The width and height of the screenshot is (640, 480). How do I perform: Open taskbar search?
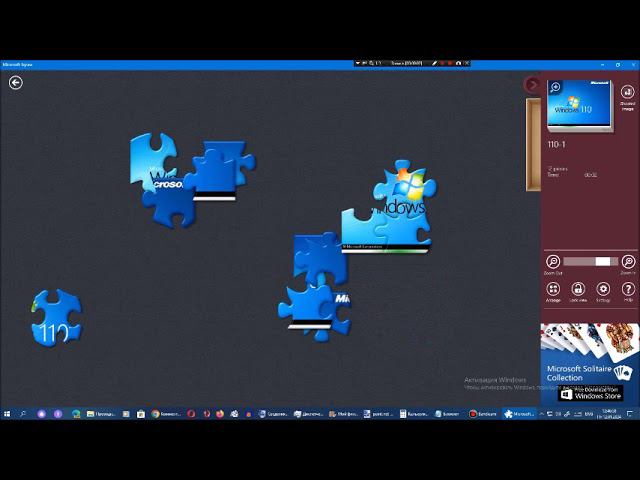pos(23,414)
